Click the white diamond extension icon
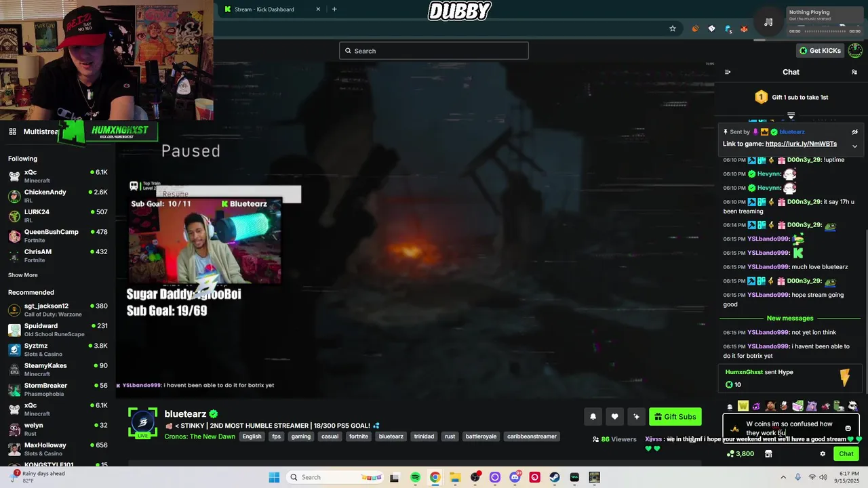This screenshot has width=868, height=488. [711, 28]
